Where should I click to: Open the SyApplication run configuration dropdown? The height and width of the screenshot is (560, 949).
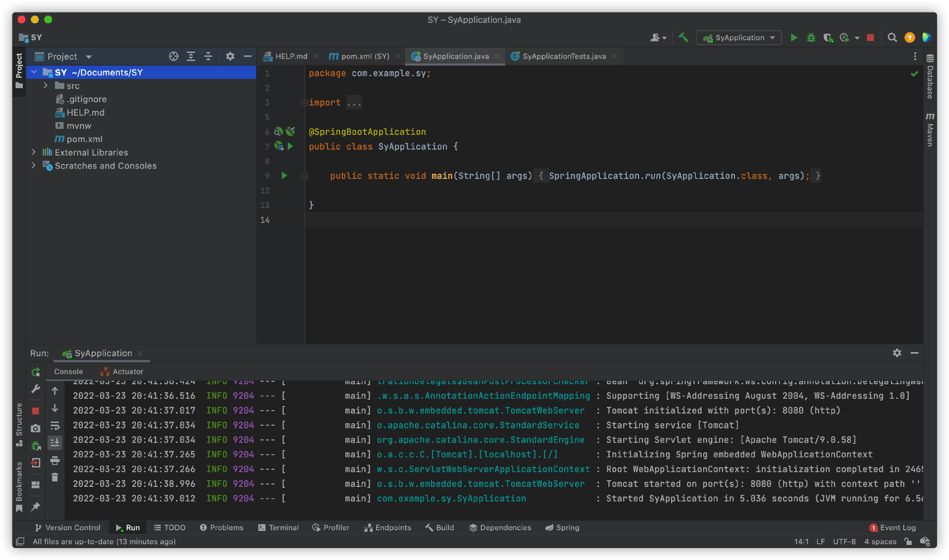[739, 37]
